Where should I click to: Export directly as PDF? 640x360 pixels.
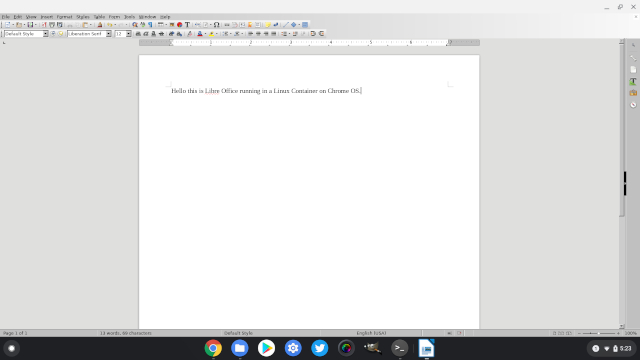tap(44, 24)
